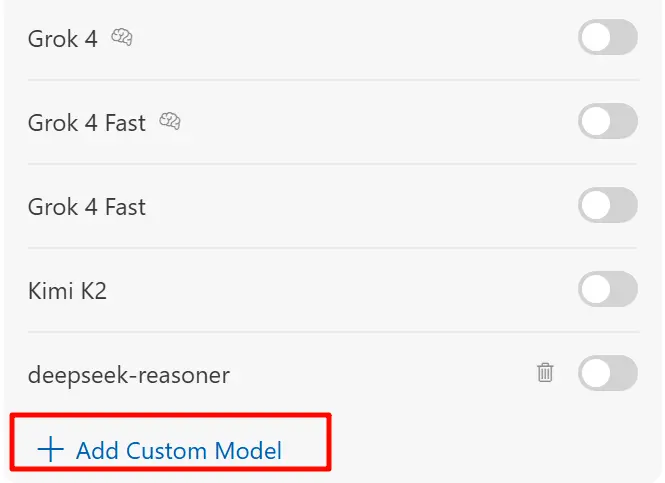Screen dimensions: 665x483
Task: Open the Add Custom Model link
Action: coord(178,450)
